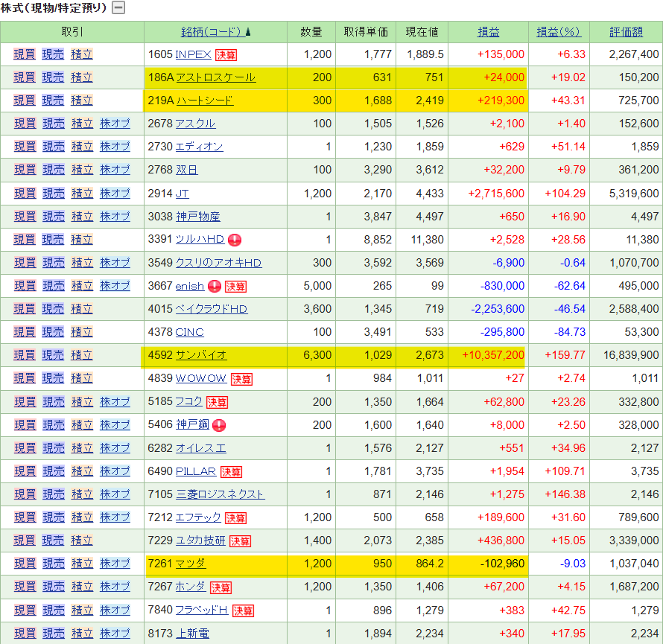Click 積立 in the ベイクラウドHD row
663x644 pixels.
point(82,309)
